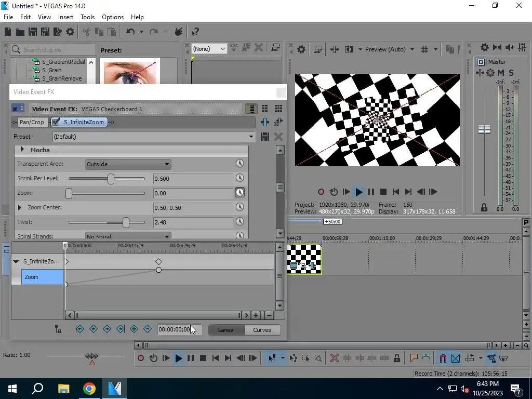Open the (None) dropdown list
Viewport: 532px width, 399px height.
[209, 49]
